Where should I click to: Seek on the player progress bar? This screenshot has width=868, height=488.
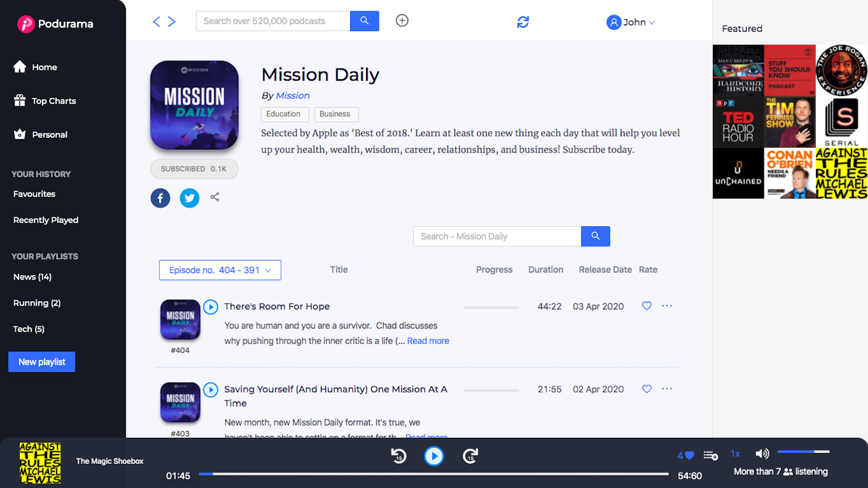click(x=433, y=474)
